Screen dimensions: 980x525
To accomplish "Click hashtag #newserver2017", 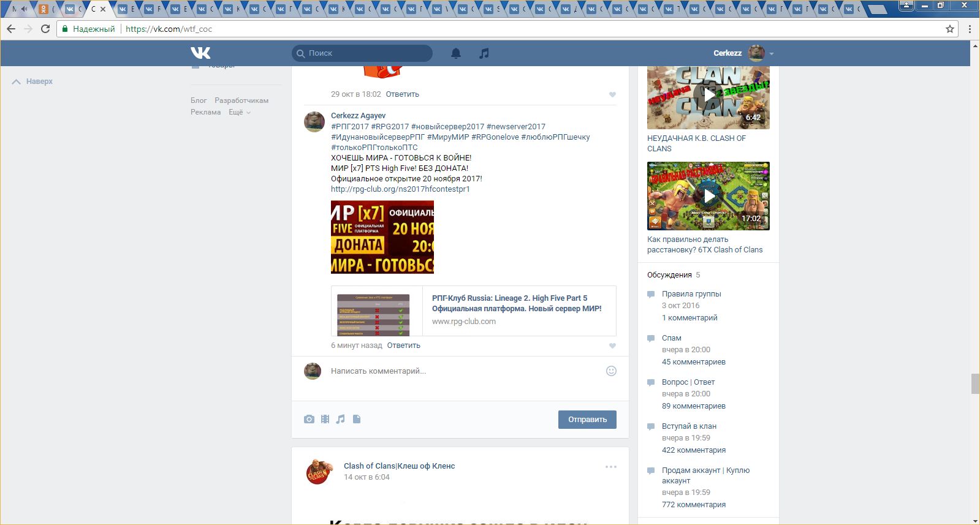I will 516,127.
